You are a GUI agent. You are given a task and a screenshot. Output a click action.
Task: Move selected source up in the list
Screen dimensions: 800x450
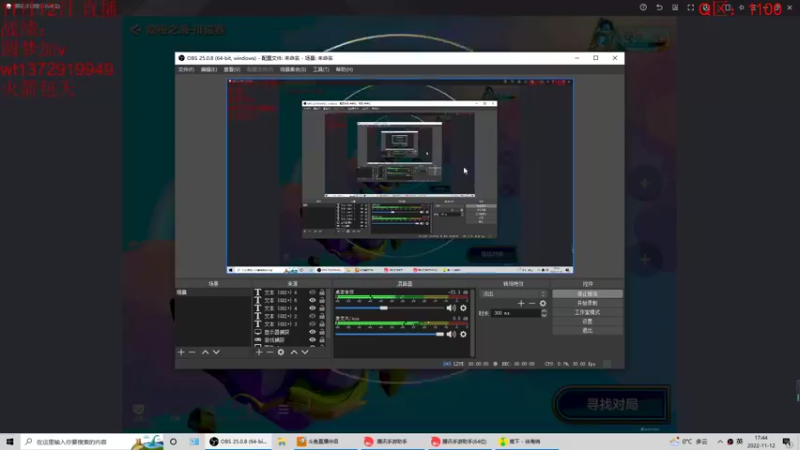click(x=294, y=352)
